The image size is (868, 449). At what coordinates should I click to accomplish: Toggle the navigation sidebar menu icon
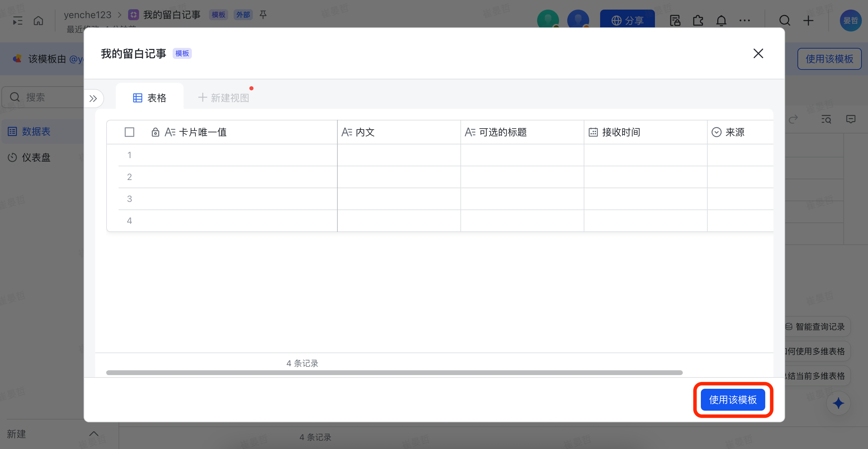17,21
